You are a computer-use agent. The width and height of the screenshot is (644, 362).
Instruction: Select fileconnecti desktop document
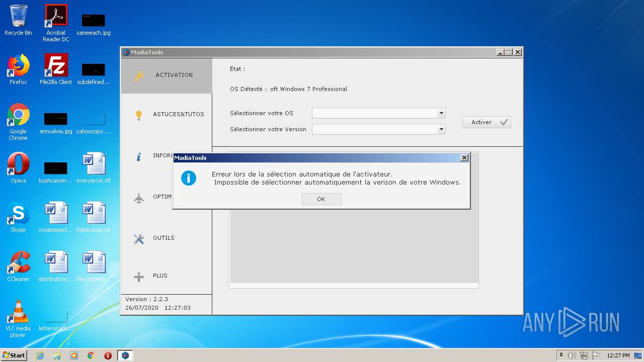(x=94, y=266)
